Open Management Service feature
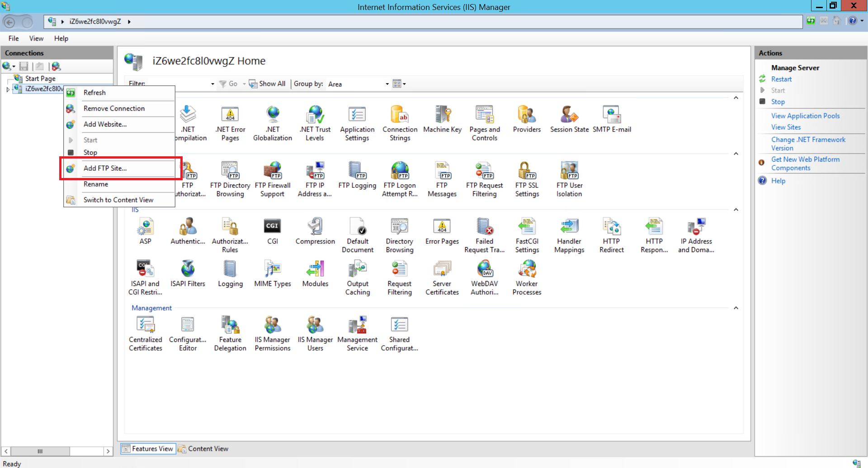This screenshot has width=868, height=468. click(357, 334)
